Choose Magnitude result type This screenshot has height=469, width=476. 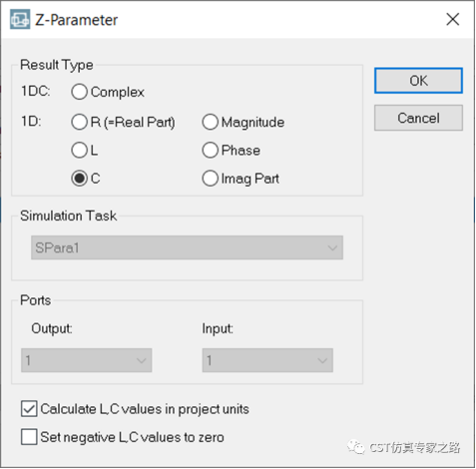(x=210, y=122)
